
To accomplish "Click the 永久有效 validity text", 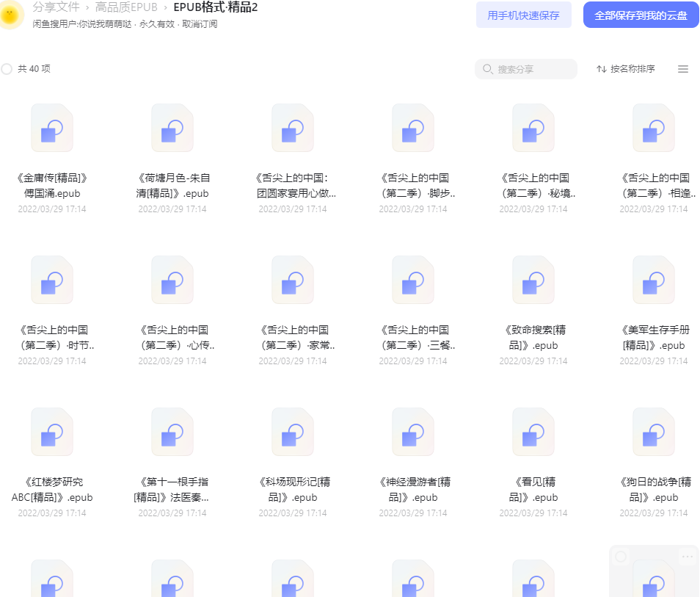I will coord(157,24).
